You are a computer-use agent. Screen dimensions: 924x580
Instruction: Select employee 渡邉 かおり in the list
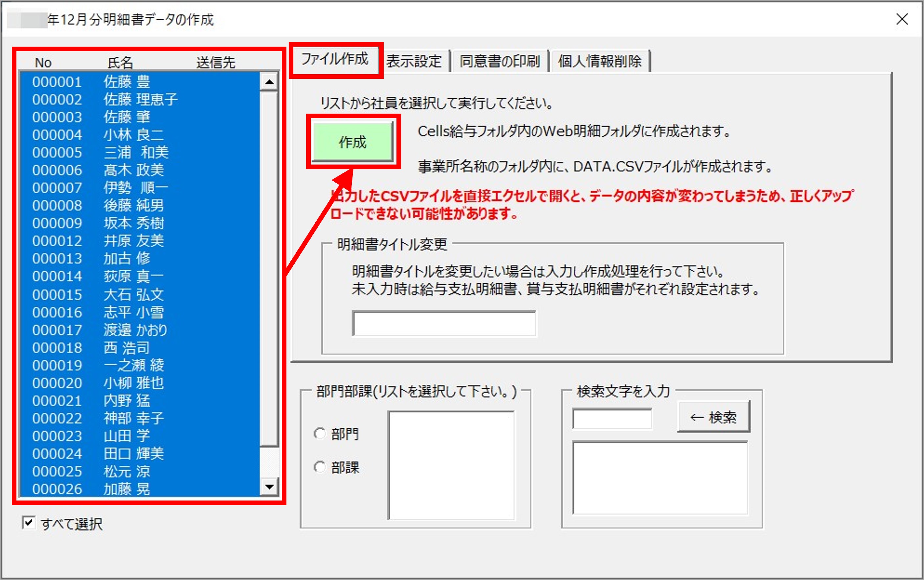126,330
